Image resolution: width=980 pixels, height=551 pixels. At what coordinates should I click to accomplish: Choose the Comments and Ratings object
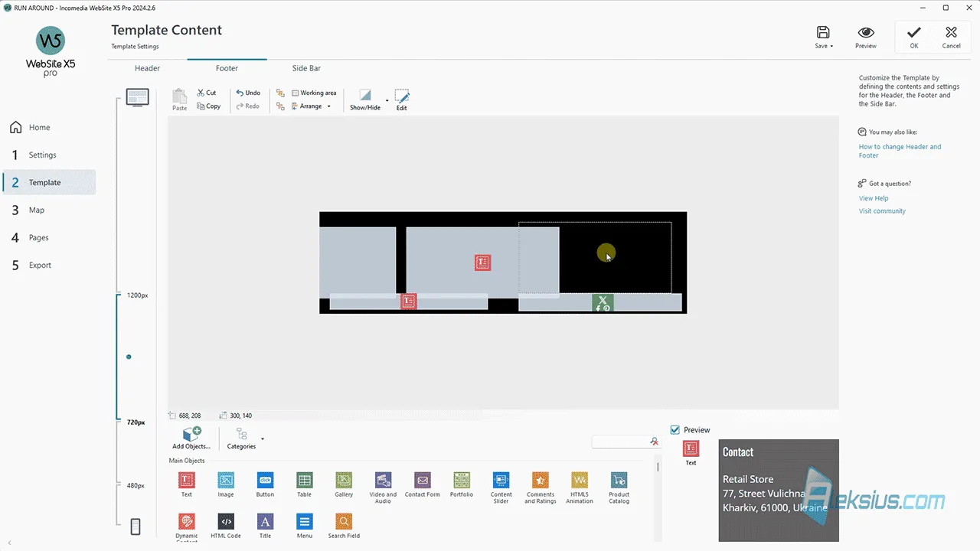click(541, 487)
